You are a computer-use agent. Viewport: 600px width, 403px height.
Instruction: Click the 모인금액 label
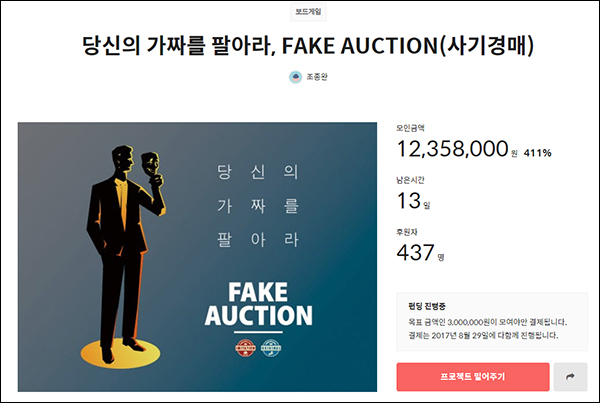pyautogui.click(x=411, y=127)
